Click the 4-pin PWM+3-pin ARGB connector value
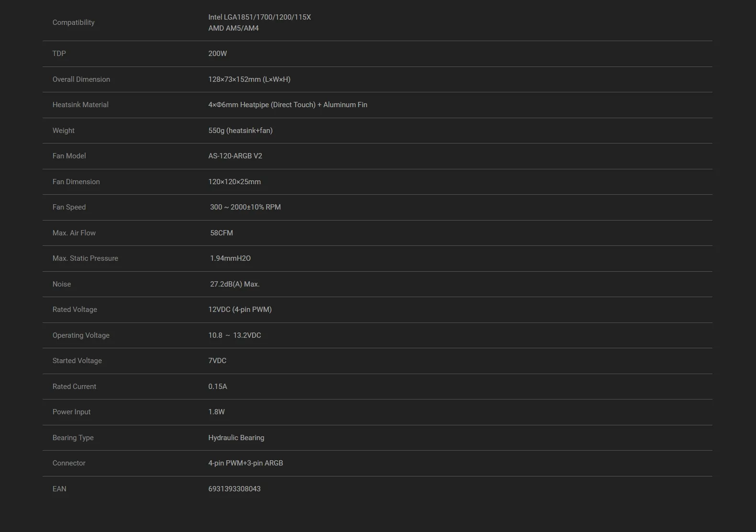This screenshot has height=532, width=756. pos(245,463)
